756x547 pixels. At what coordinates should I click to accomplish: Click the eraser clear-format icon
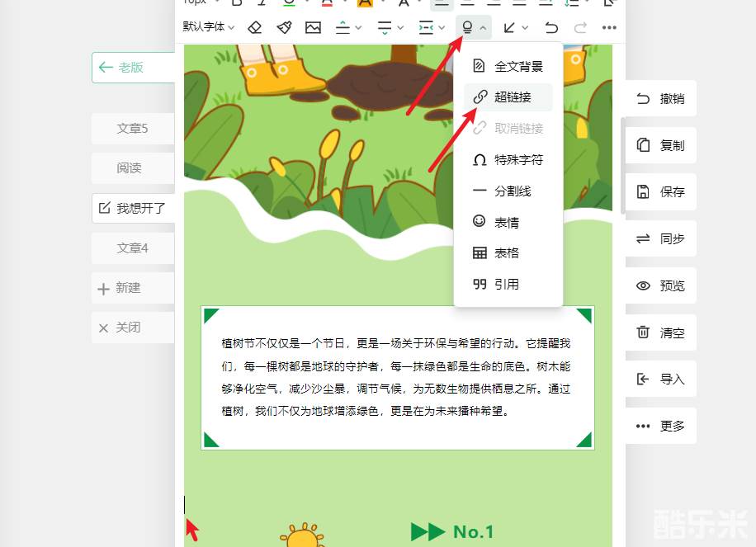tap(255, 27)
